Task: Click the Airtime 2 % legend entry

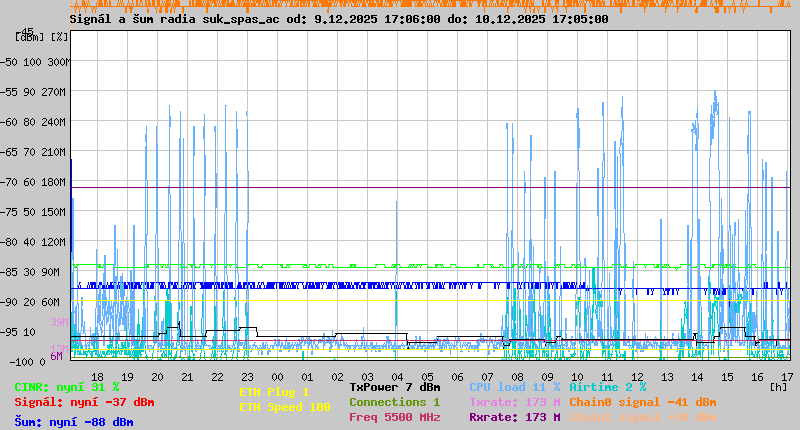Action: (x=607, y=387)
